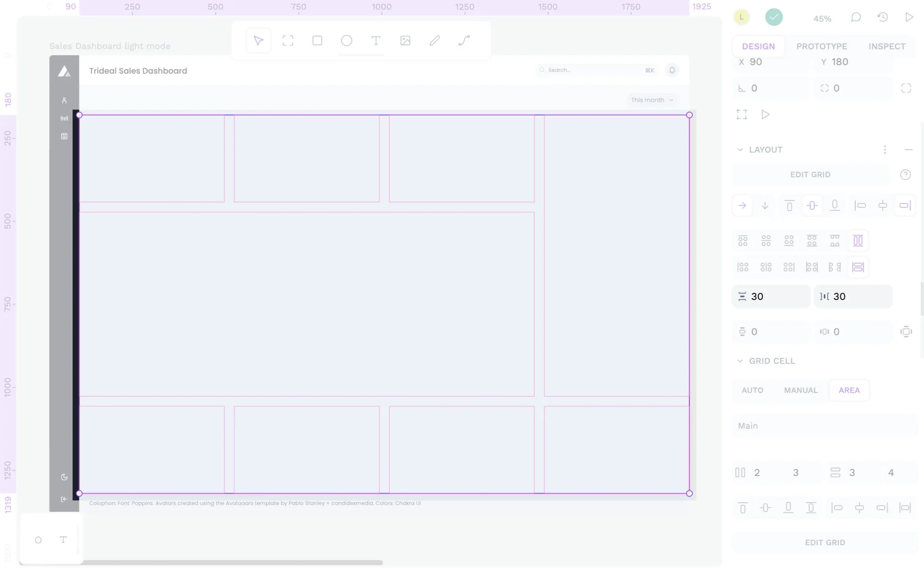
Task: Click the play/present prototype button
Action: click(x=910, y=17)
